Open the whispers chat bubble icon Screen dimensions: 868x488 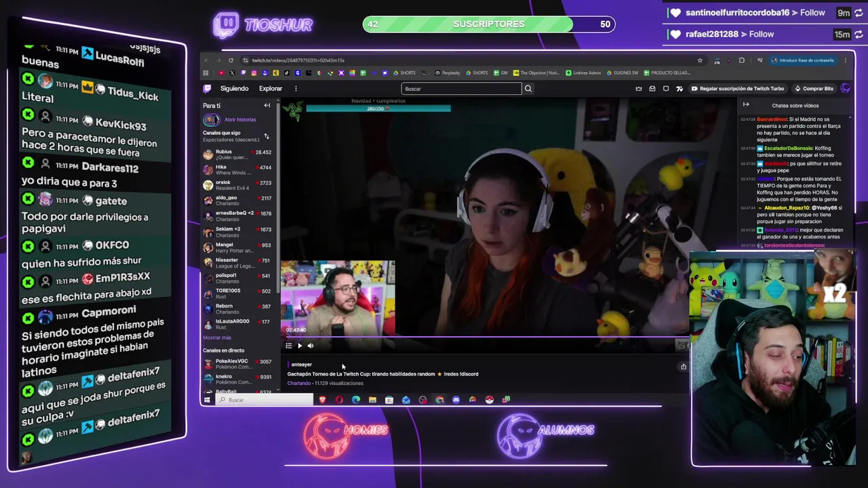666,89
